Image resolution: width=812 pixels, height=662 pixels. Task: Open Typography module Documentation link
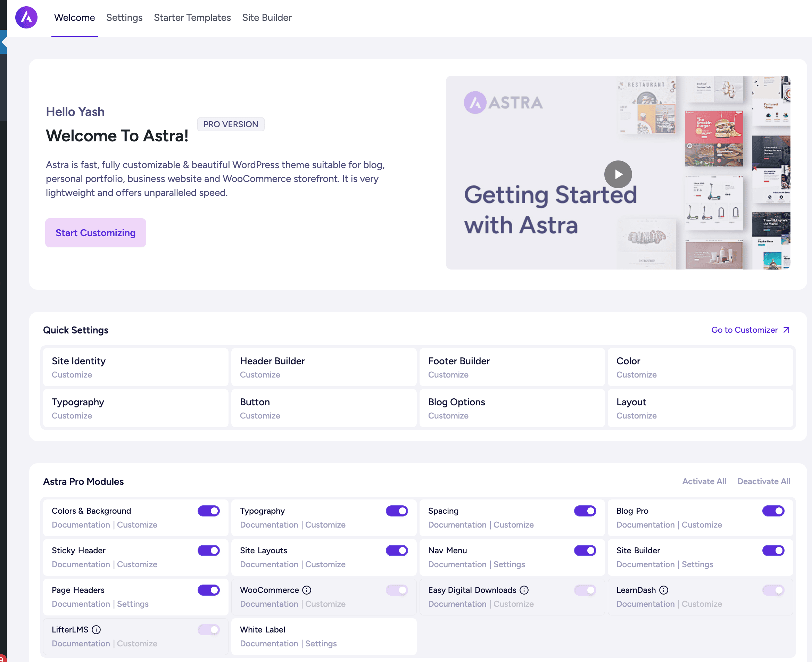[269, 525]
